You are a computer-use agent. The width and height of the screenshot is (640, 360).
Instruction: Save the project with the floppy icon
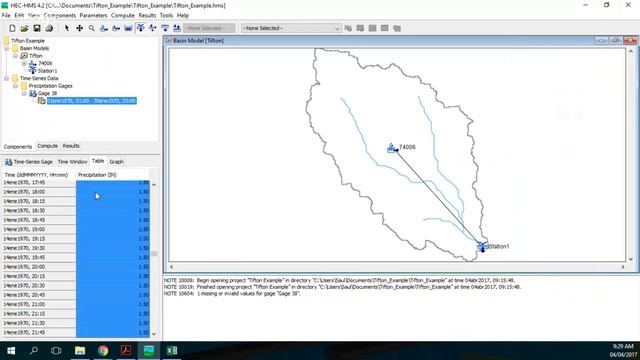coord(37,28)
